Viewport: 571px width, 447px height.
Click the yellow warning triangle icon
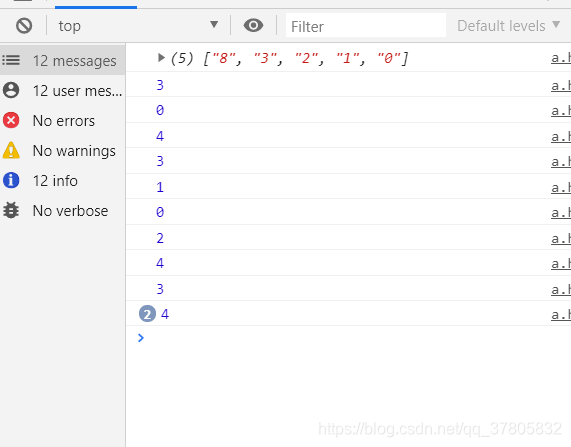click(x=11, y=150)
